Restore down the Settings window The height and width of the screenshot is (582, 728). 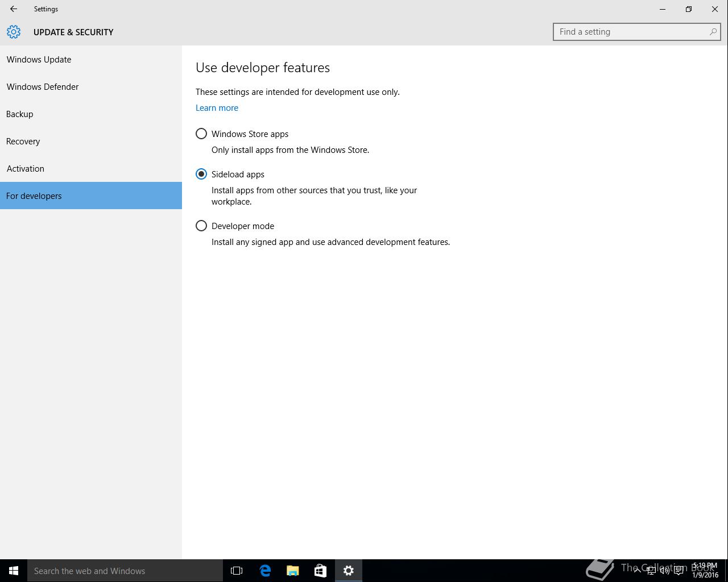coord(689,9)
